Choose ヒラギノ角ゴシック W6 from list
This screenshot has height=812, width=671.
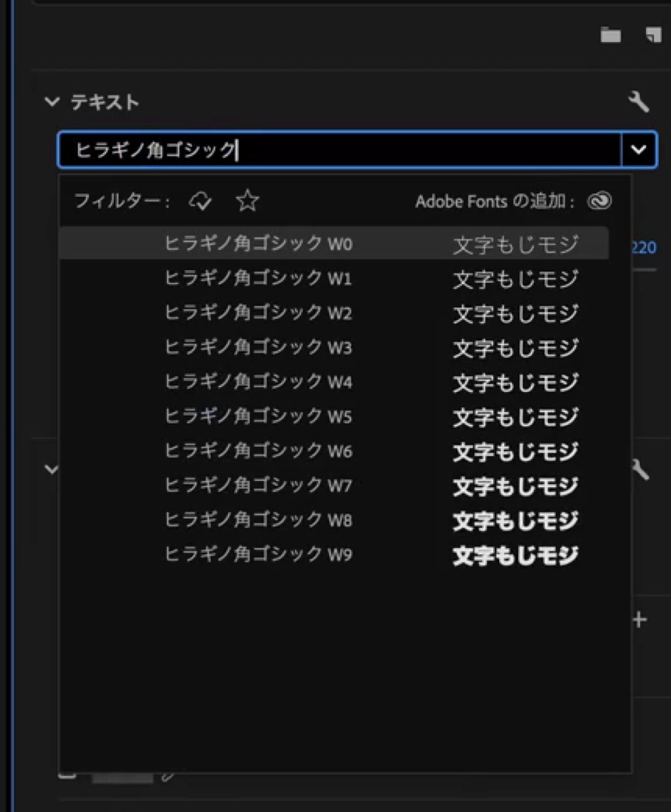click(334, 451)
